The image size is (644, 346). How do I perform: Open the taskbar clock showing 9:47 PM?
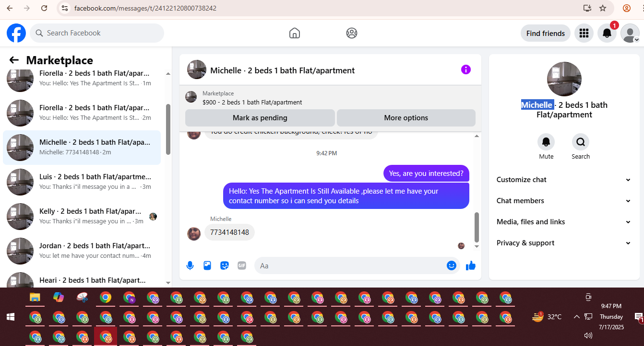(x=611, y=317)
